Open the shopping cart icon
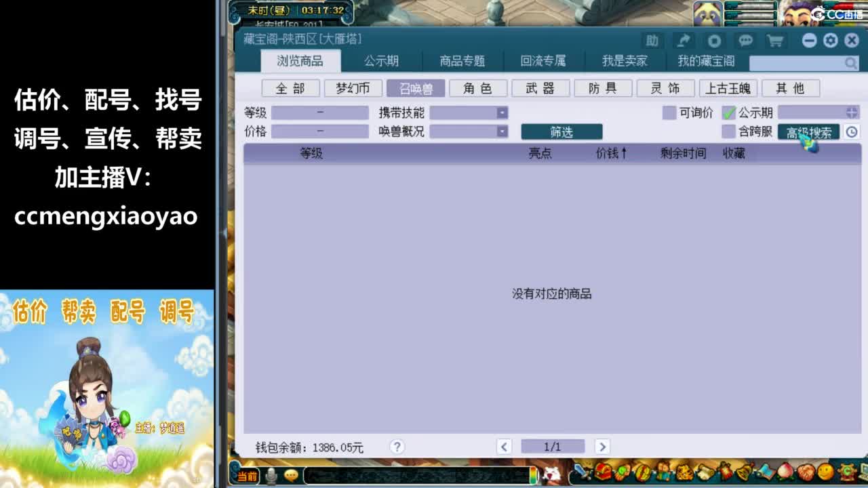This screenshot has height=488, width=868. tap(775, 41)
